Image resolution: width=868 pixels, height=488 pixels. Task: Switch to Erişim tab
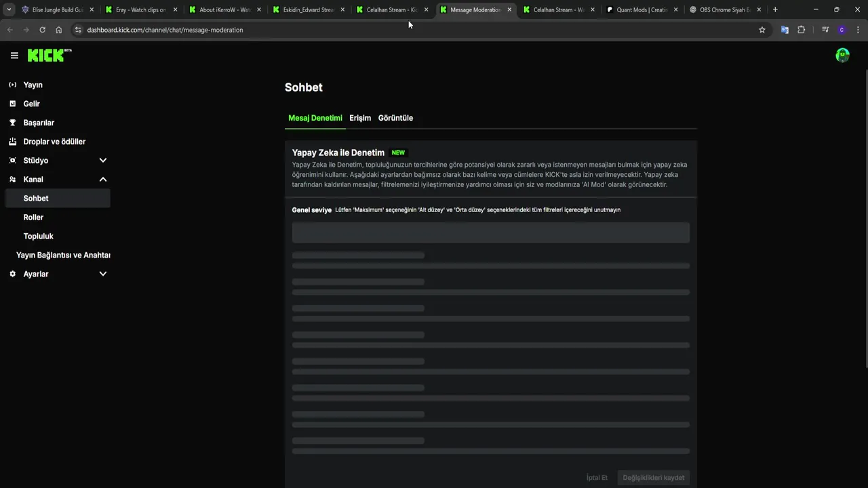360,118
